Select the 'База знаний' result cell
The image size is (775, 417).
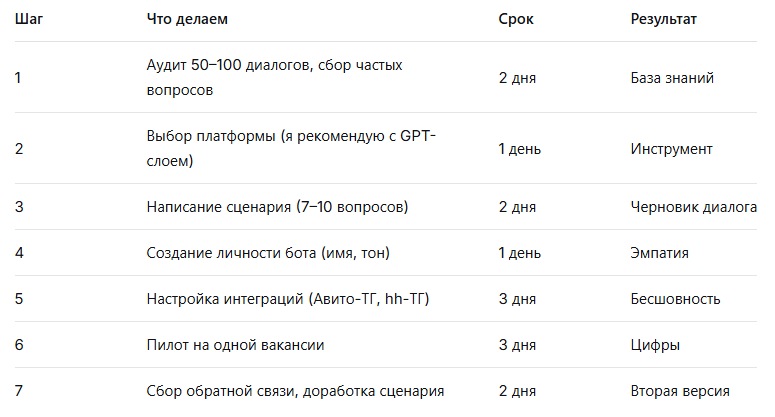[x=672, y=78]
